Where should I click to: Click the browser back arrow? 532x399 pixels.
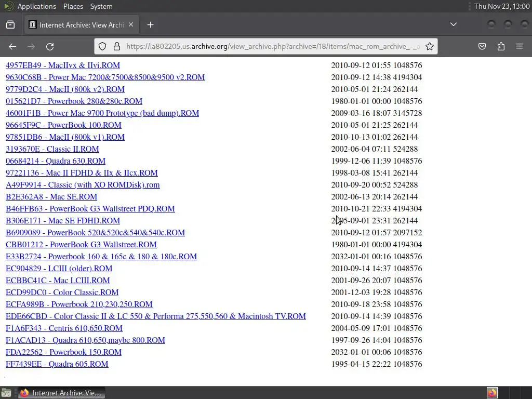(12, 46)
